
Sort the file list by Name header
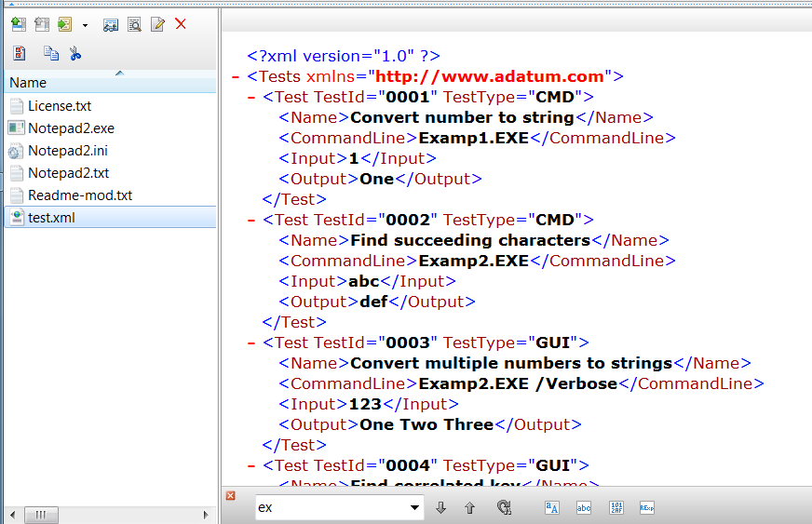[x=110, y=82]
